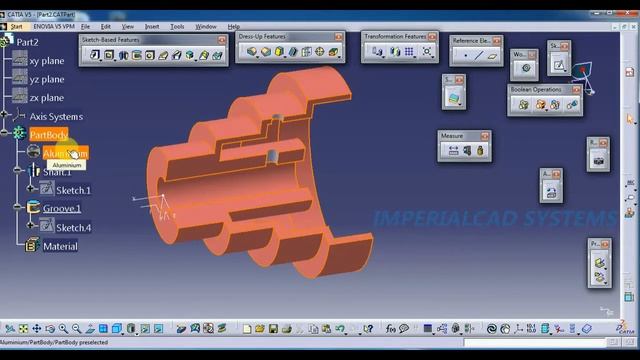This screenshot has height=360, width=640.
Task: Create a reference Line
Action: [x=479, y=56]
